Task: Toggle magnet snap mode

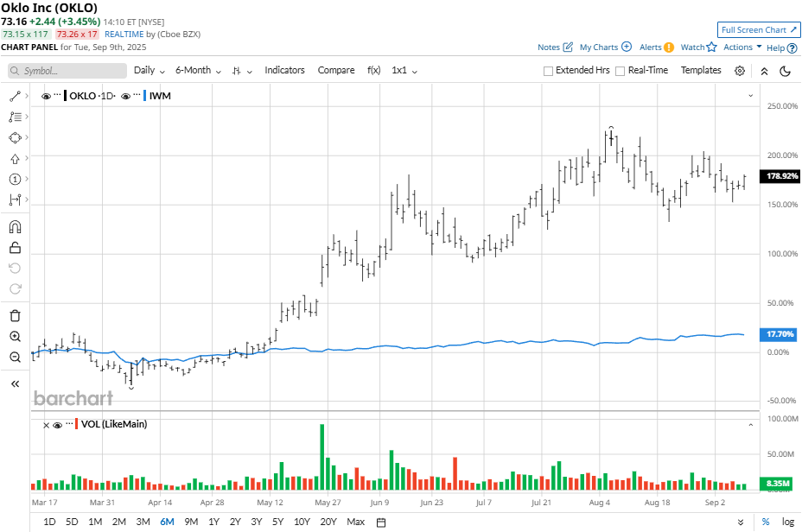Action: pos(15,227)
